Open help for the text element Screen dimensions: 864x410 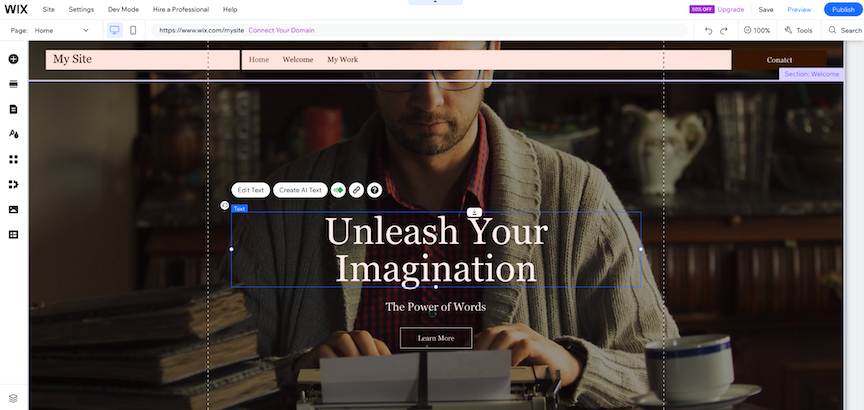(375, 190)
